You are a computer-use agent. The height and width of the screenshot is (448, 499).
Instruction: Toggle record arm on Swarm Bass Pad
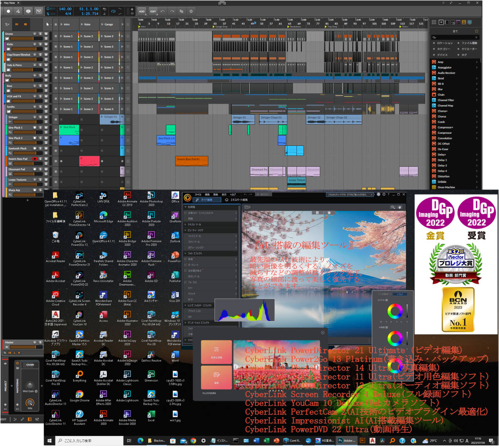[x=35, y=159]
